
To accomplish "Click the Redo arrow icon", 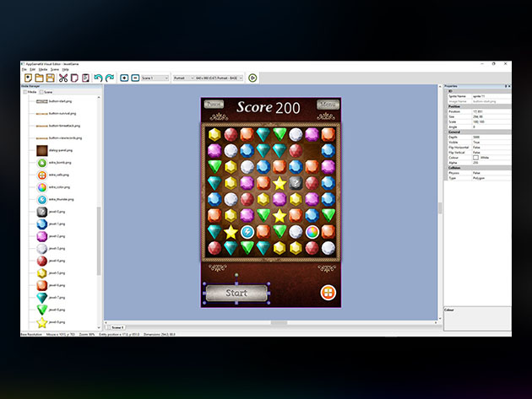I will point(109,78).
